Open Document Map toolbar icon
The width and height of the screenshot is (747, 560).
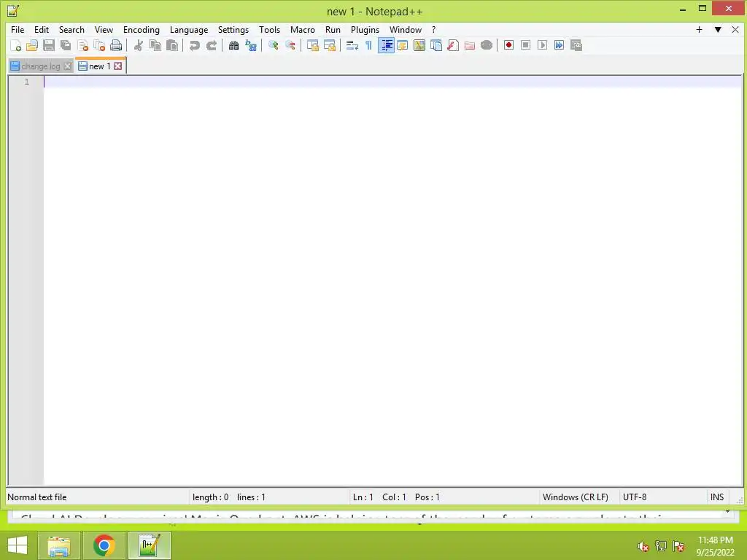point(419,45)
